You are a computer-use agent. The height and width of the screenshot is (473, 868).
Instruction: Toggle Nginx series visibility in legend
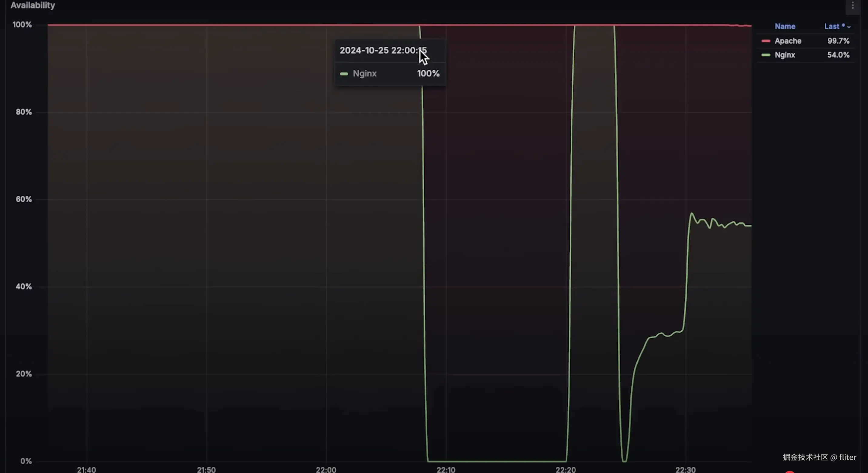pyautogui.click(x=785, y=55)
